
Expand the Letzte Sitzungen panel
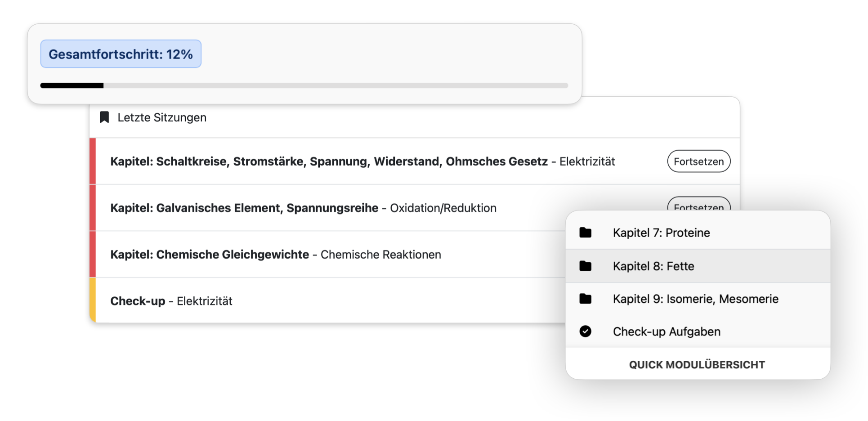[x=162, y=117]
